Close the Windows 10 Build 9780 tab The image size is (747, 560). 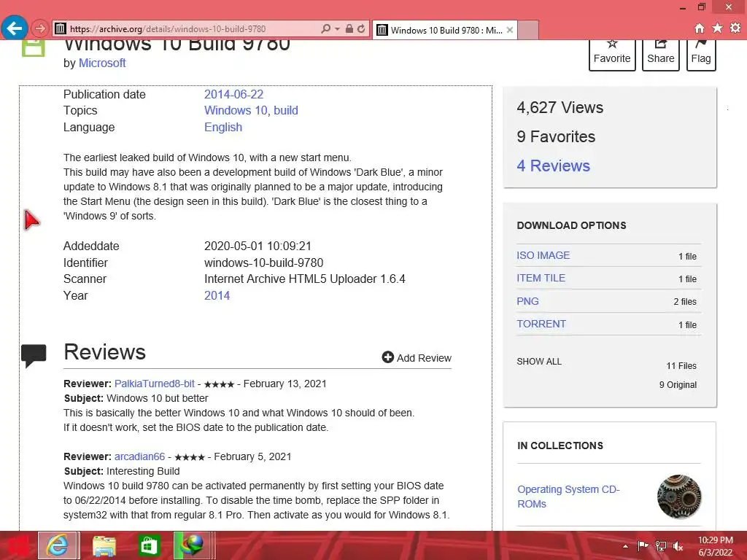coord(510,30)
